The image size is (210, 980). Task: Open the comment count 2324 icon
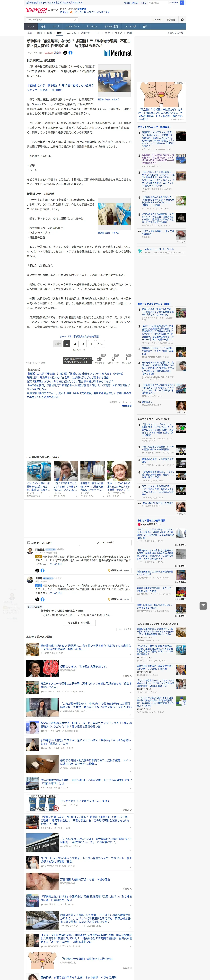49,53
